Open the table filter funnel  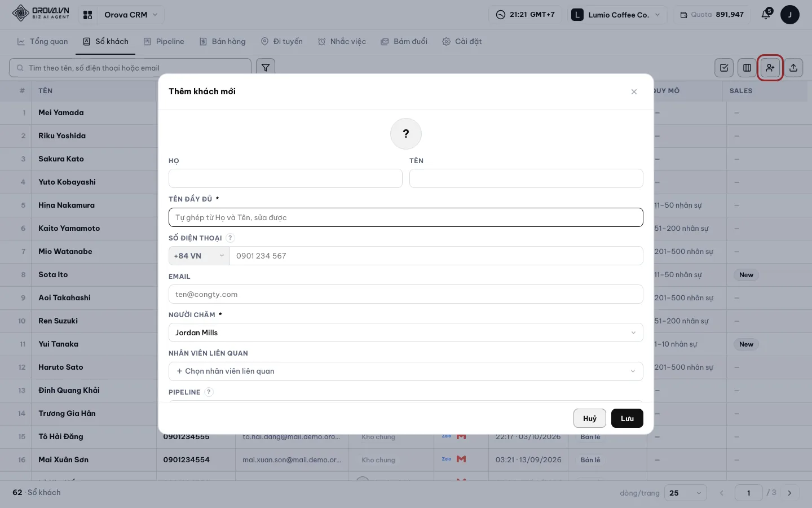266,68
